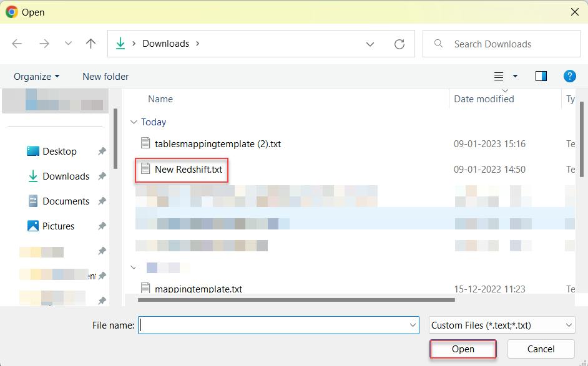Select Downloads in the sidebar

[66, 176]
